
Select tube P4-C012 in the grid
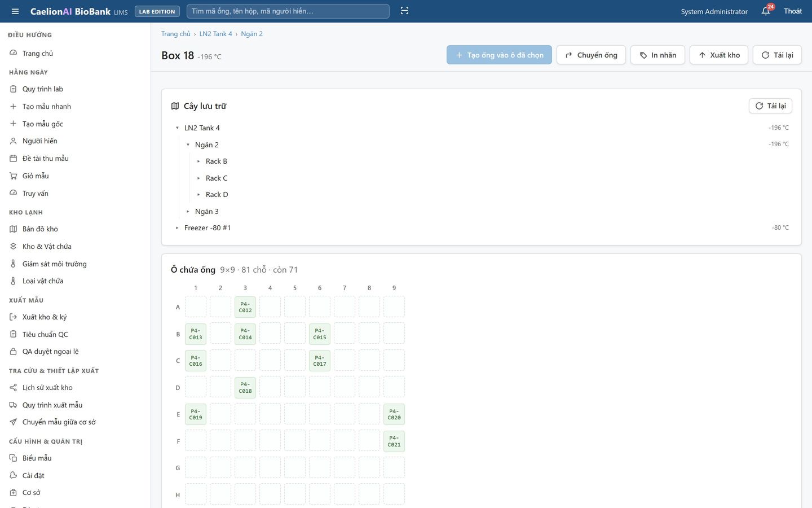pos(245,307)
